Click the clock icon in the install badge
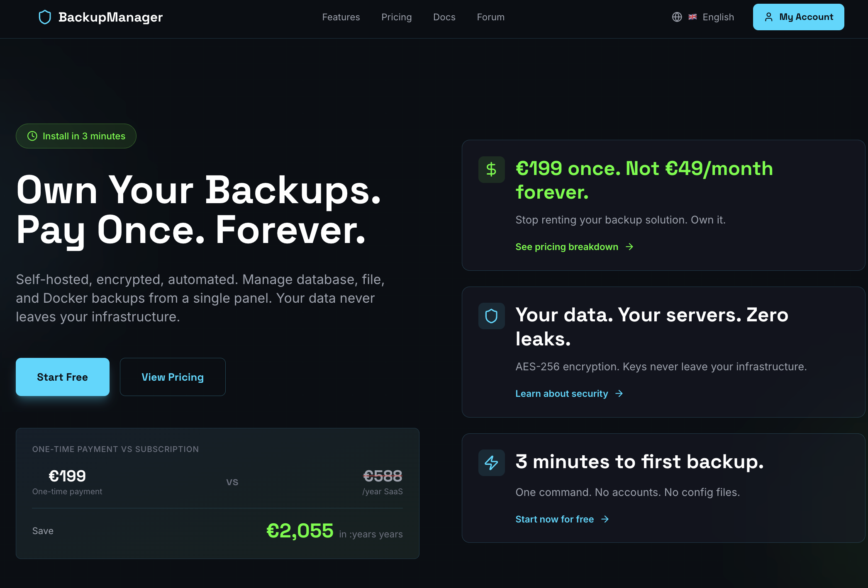The width and height of the screenshot is (868, 588). click(32, 136)
